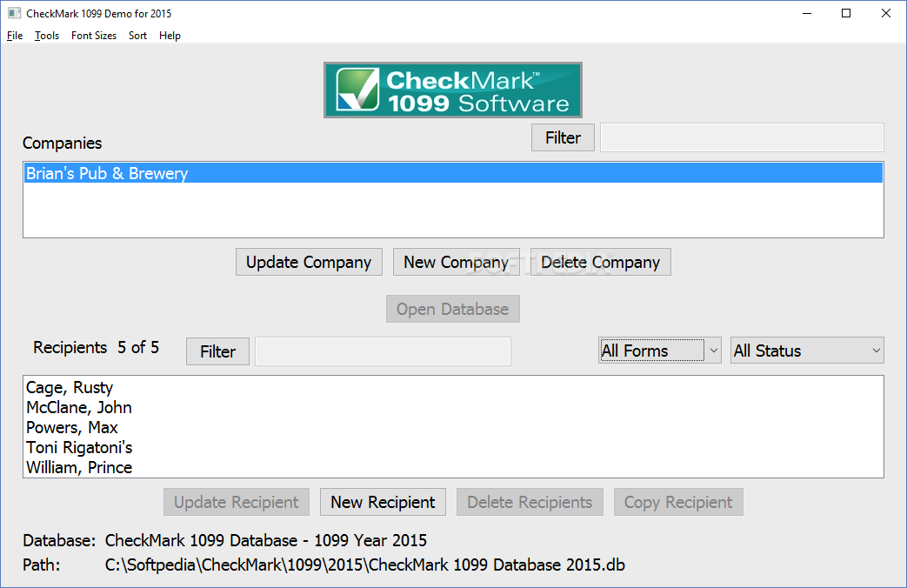Close the CheckMark 1099 window
Viewport: 907px width, 588px height.
(885, 13)
